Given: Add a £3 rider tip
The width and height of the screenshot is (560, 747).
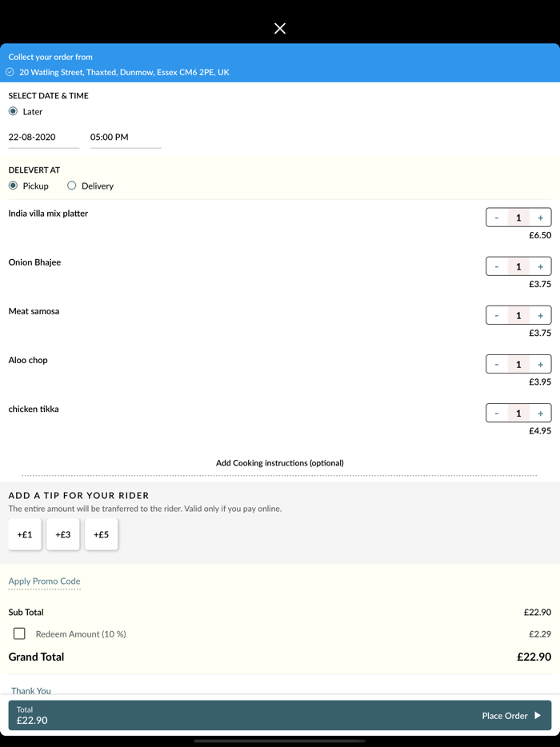Looking at the screenshot, I should coord(63,534).
